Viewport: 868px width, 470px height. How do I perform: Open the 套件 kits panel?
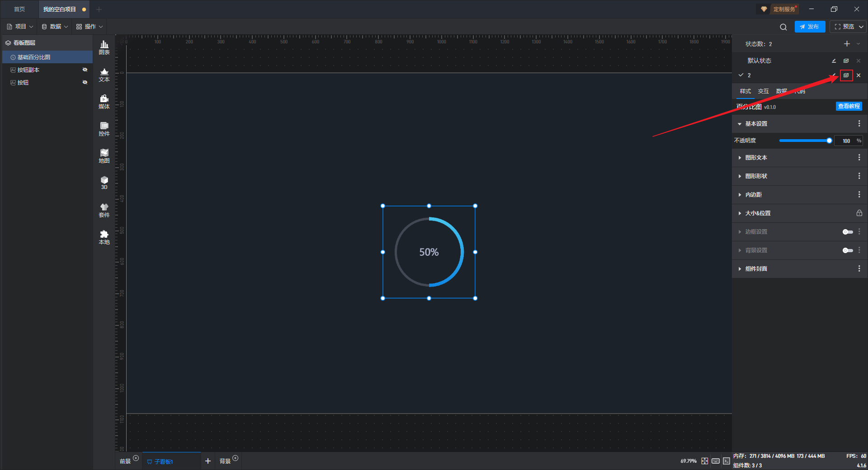(104, 210)
